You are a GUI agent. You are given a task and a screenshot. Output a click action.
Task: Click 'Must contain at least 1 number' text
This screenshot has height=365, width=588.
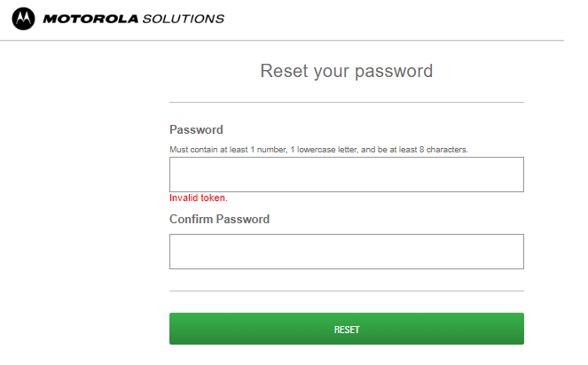pyautogui.click(x=228, y=150)
